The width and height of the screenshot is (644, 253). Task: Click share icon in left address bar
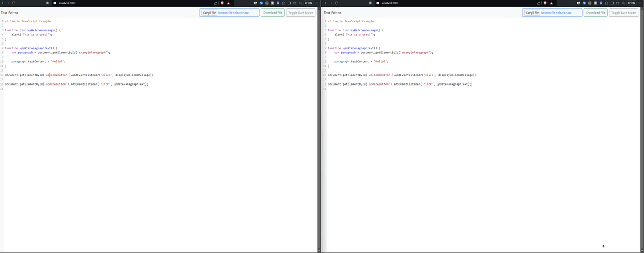pyautogui.click(x=215, y=3)
